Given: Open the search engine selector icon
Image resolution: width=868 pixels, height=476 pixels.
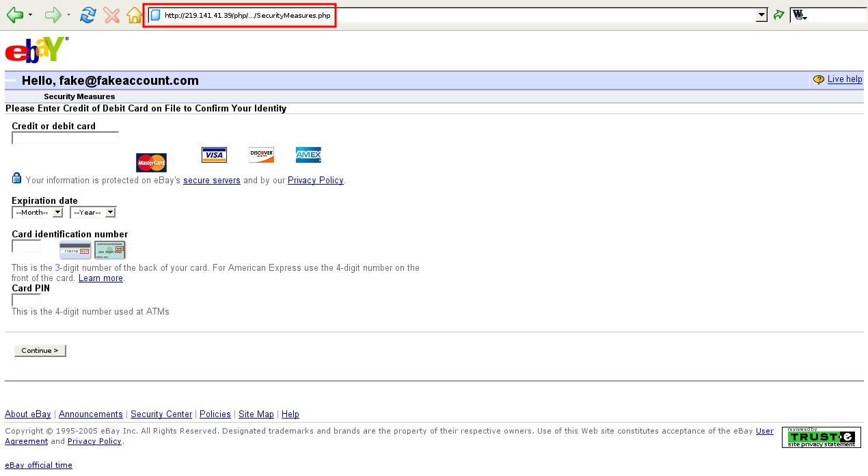Looking at the screenshot, I should pos(799,15).
